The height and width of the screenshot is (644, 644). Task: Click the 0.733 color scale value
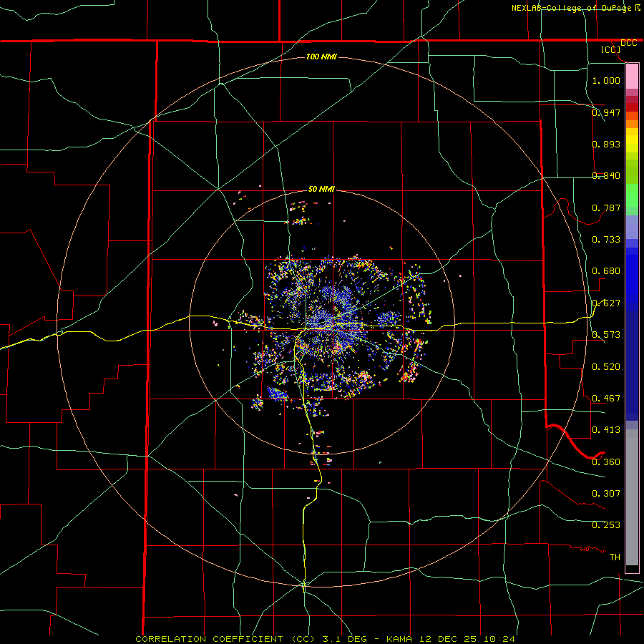(606, 239)
